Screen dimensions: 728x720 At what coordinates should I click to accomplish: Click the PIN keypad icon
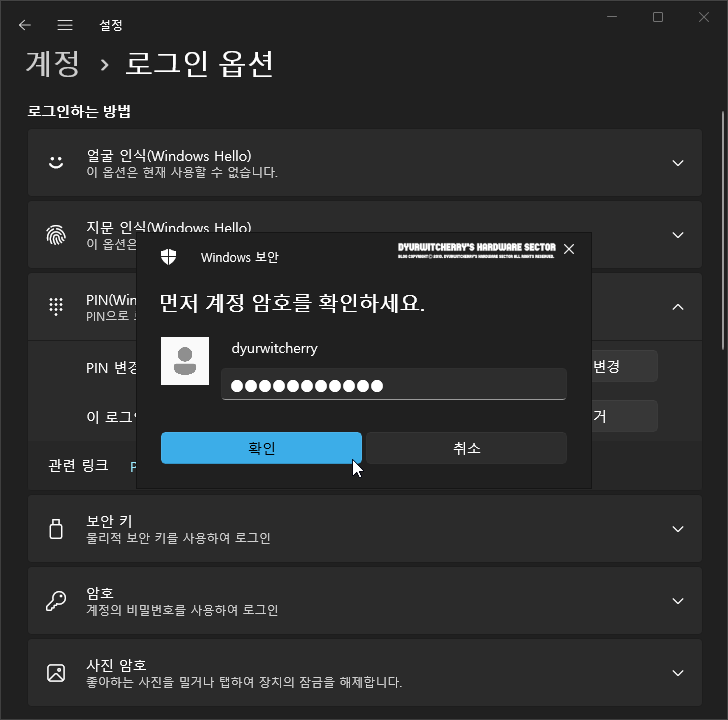click(x=56, y=306)
